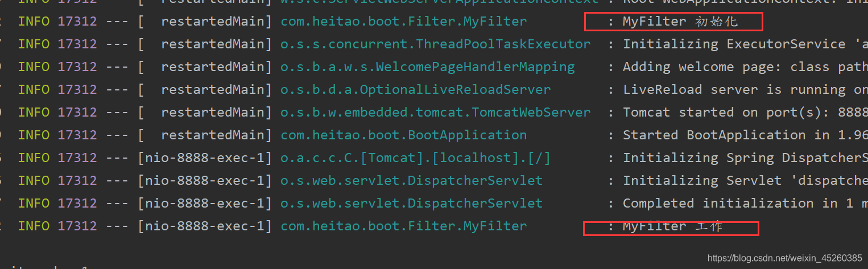
Task: Select DispatcherServlet logger in the 'Initializing Servlet' row
Action: [412, 181]
